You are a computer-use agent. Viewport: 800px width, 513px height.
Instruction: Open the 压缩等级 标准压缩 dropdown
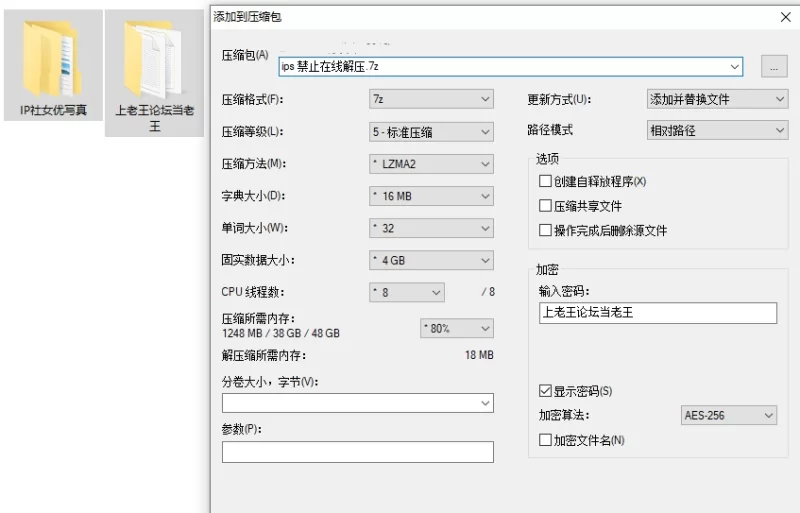(x=431, y=132)
